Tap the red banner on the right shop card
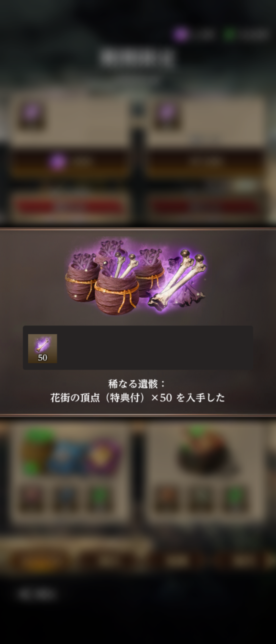Viewport: 276px width, 644px height. click(x=205, y=207)
